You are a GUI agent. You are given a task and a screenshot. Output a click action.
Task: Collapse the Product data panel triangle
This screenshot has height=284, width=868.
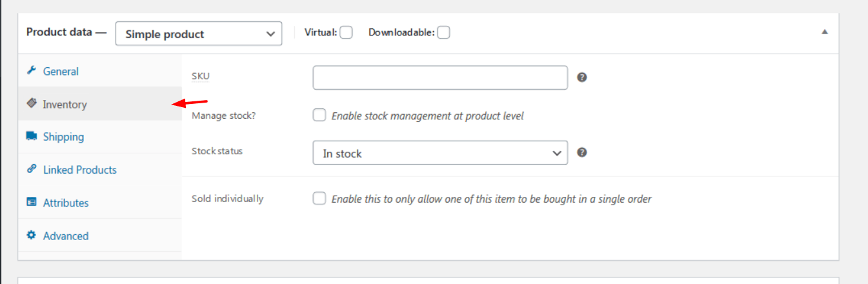(824, 32)
